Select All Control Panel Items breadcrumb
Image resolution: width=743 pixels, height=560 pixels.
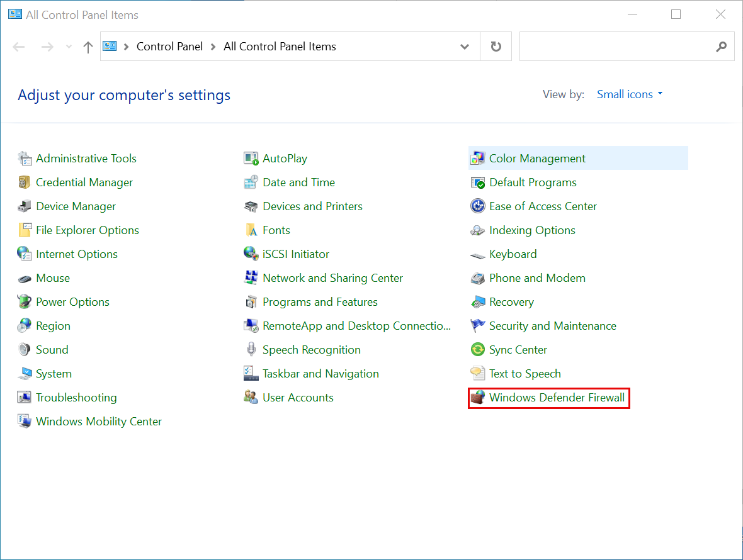[x=280, y=47]
